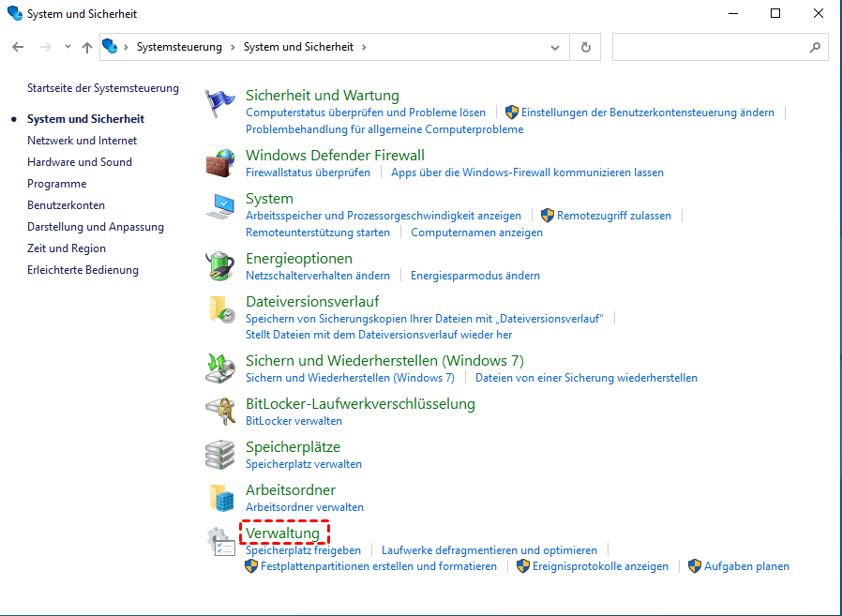Select Programme in sidebar
This screenshot has height=616, width=842.
click(57, 183)
